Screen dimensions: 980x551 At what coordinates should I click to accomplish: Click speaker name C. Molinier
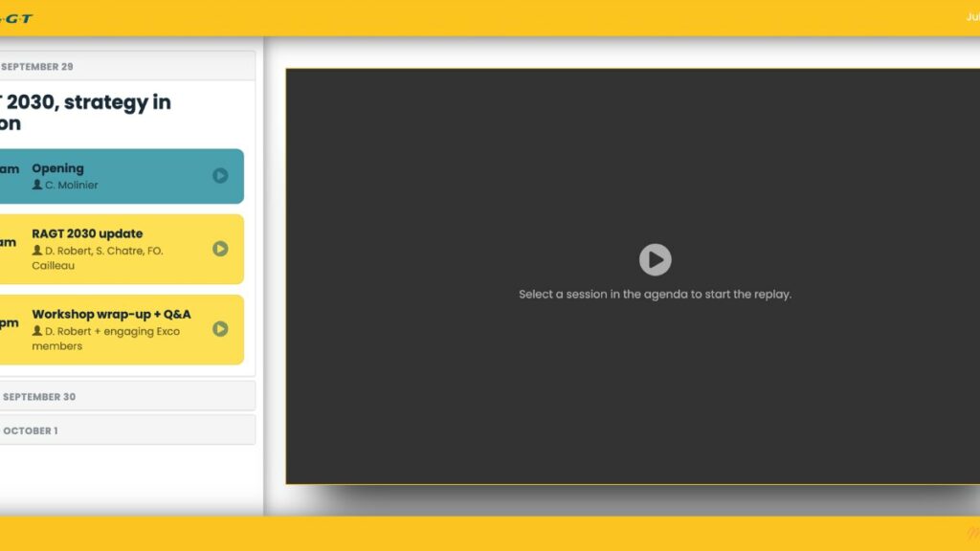point(71,185)
